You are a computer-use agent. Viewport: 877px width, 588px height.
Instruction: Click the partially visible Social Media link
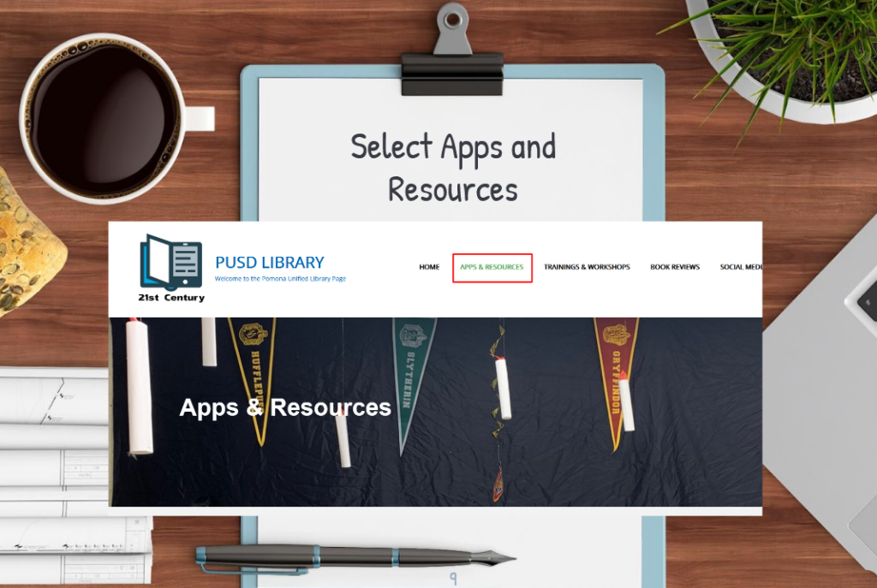click(741, 267)
